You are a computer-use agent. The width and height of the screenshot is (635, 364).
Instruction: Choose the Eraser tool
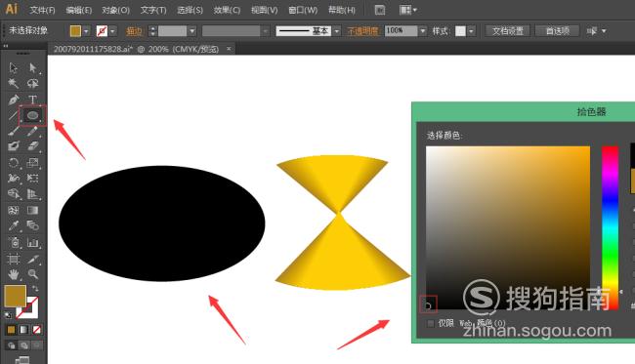[33, 146]
